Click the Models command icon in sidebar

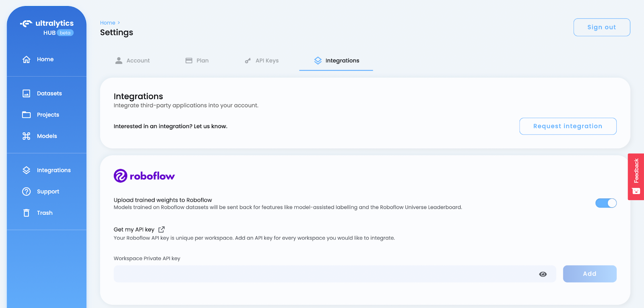pos(27,136)
